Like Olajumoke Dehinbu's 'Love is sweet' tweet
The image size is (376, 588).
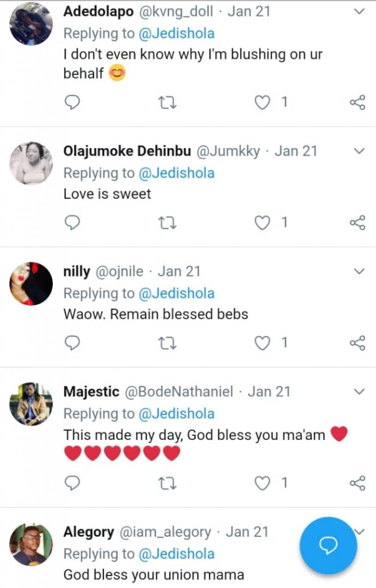[x=262, y=223]
